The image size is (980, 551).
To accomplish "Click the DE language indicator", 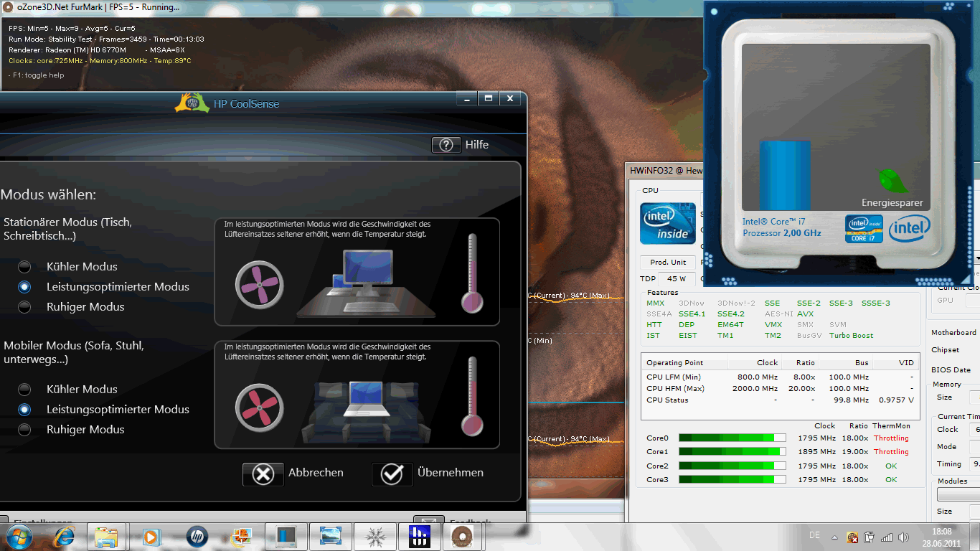I will [x=814, y=535].
